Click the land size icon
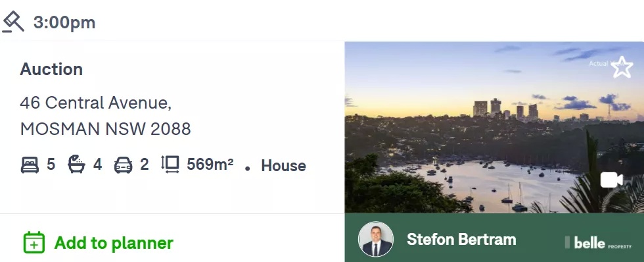The image size is (644, 262). pos(170,165)
